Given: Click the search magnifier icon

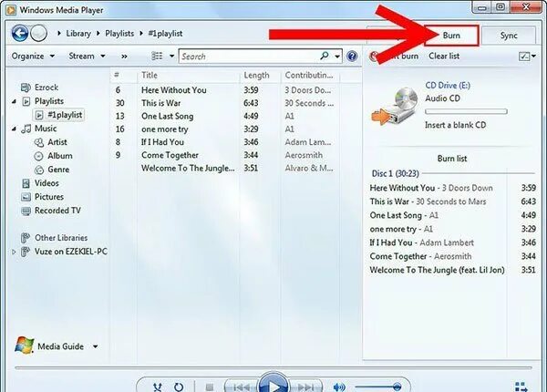Looking at the screenshot, I should (324, 56).
